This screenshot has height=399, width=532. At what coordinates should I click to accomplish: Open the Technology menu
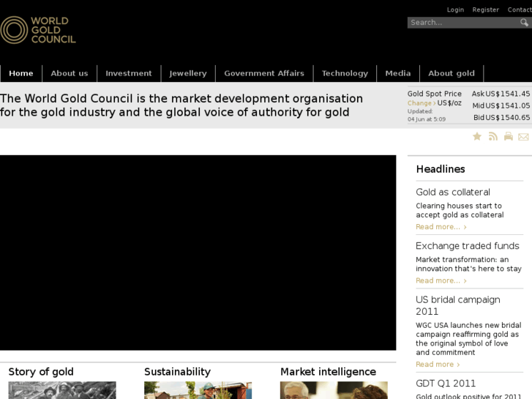coord(345,73)
